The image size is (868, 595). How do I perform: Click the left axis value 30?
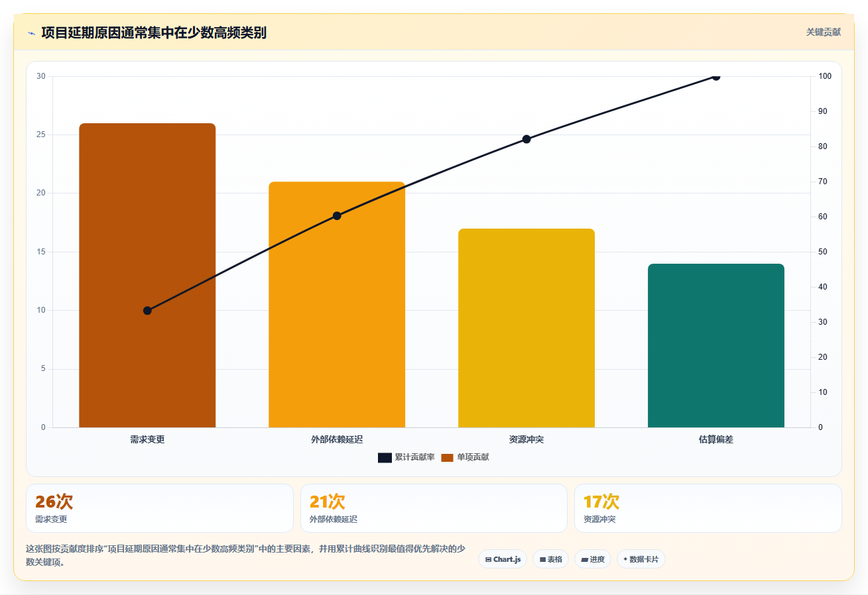coord(41,76)
